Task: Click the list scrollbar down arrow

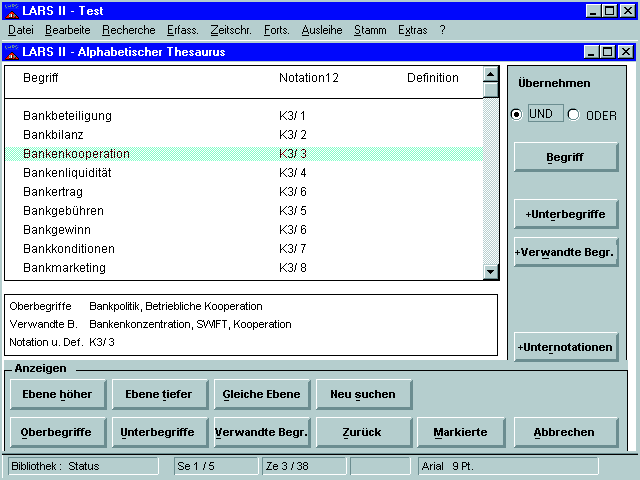Action: point(491,271)
